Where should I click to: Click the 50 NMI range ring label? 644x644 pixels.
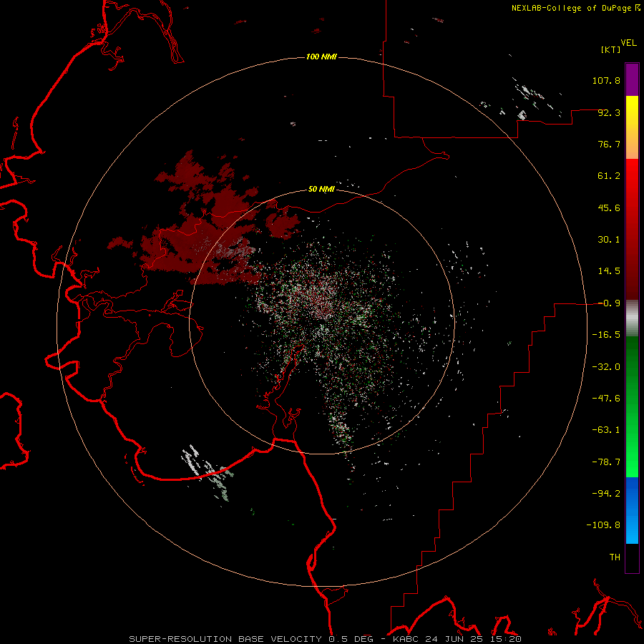click(x=321, y=190)
